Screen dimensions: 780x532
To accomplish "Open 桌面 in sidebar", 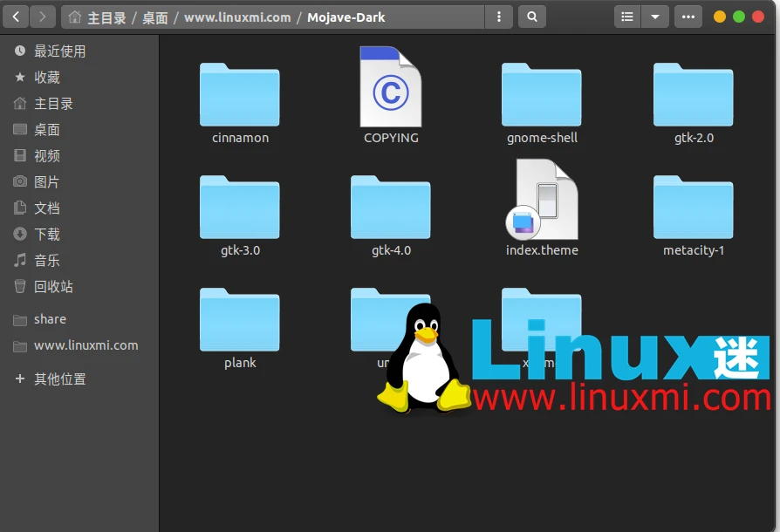I will 79,129.
